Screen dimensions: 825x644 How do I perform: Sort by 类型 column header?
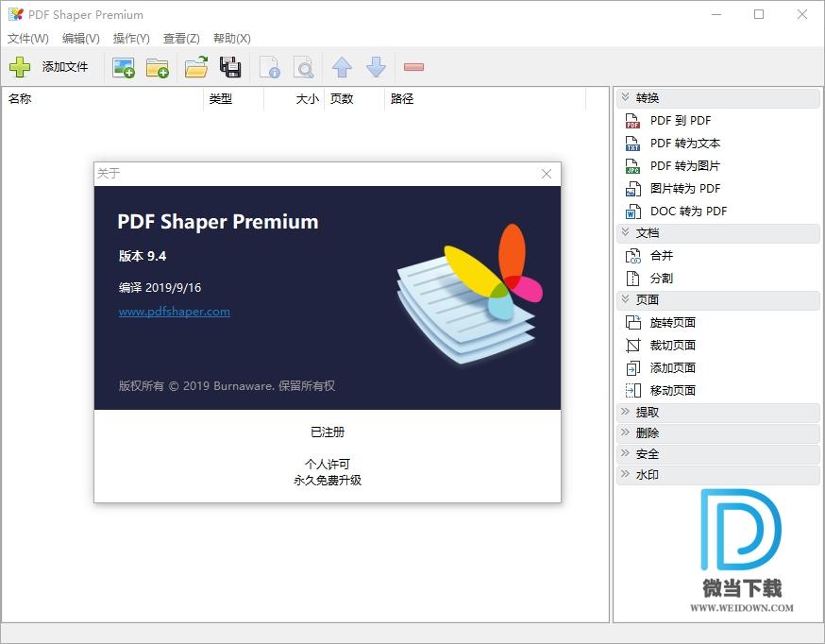click(x=233, y=99)
